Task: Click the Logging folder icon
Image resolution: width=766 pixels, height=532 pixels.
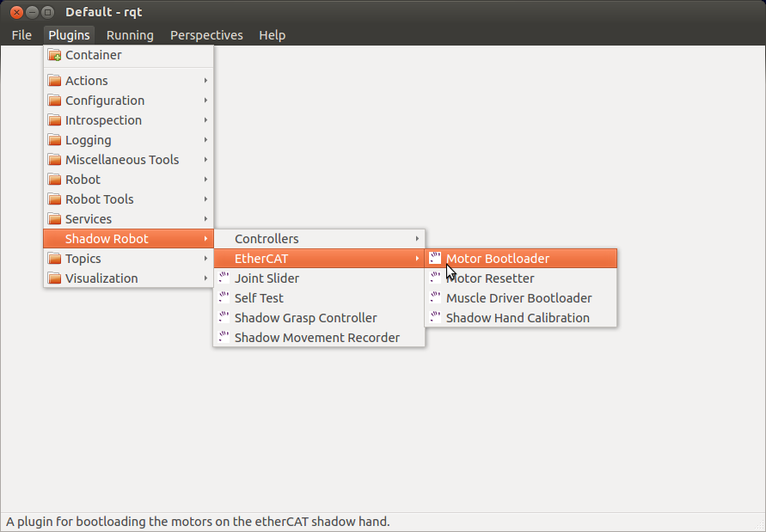Action: pyautogui.click(x=54, y=139)
